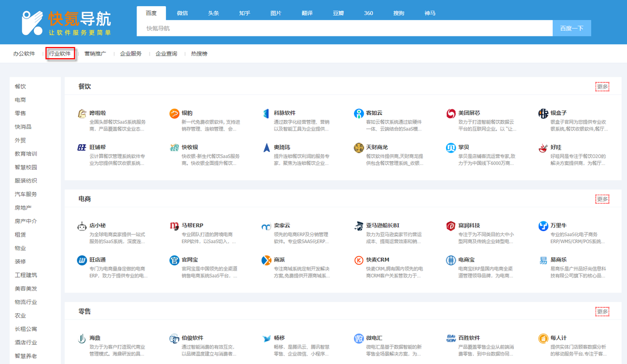Click the 好哇 icon
Viewport: 627px width, 364px height.
coord(543,148)
